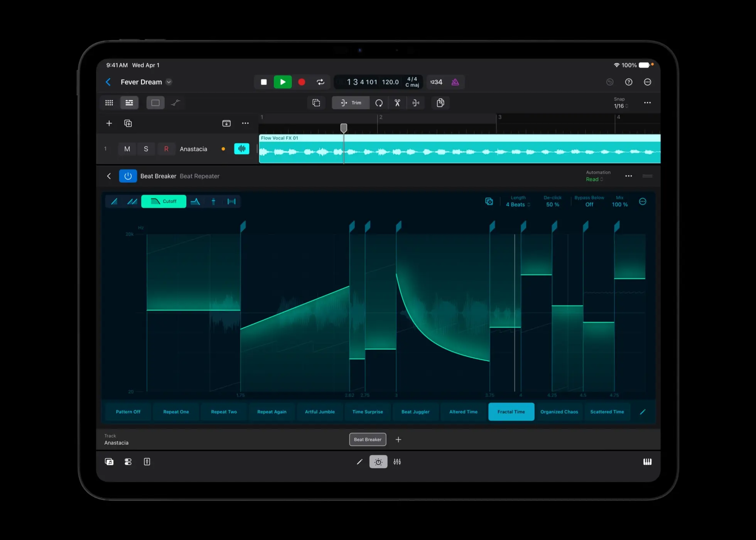Select the loop tool
The image size is (756, 540).
pyautogui.click(x=379, y=103)
